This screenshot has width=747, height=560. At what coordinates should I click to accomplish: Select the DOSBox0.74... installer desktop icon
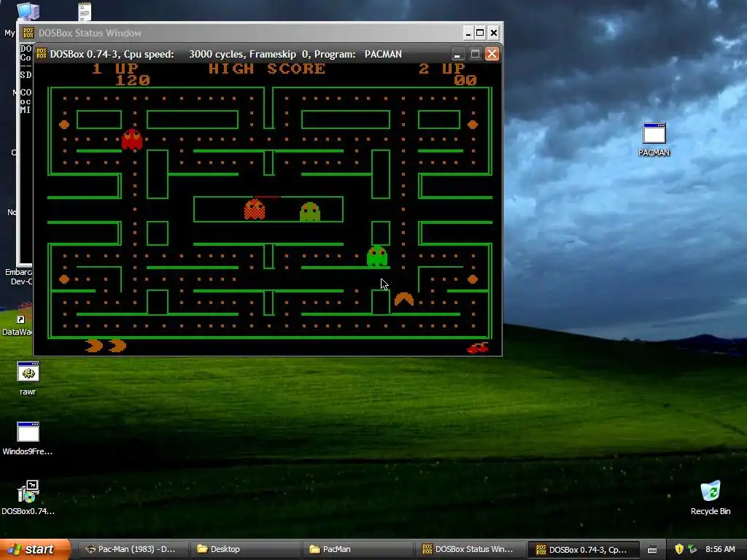(28, 497)
